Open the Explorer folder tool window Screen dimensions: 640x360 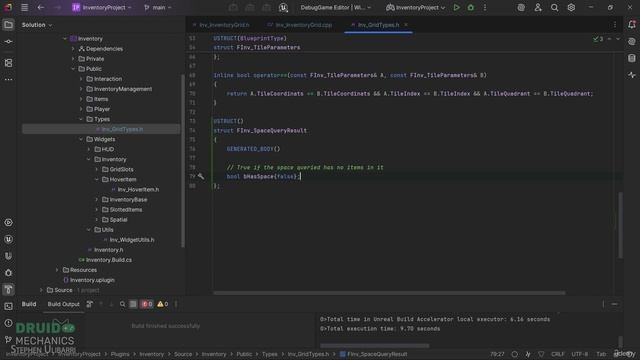[x=8, y=25]
